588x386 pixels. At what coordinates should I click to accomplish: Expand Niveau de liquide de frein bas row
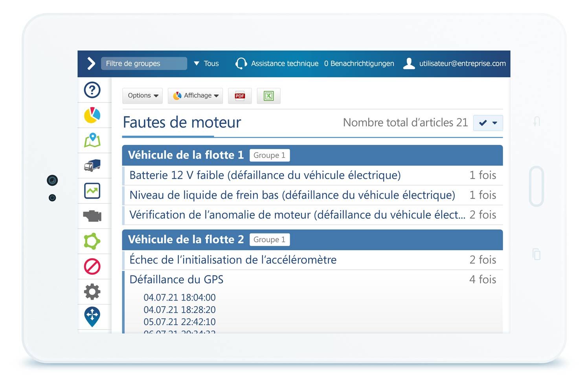(312, 195)
